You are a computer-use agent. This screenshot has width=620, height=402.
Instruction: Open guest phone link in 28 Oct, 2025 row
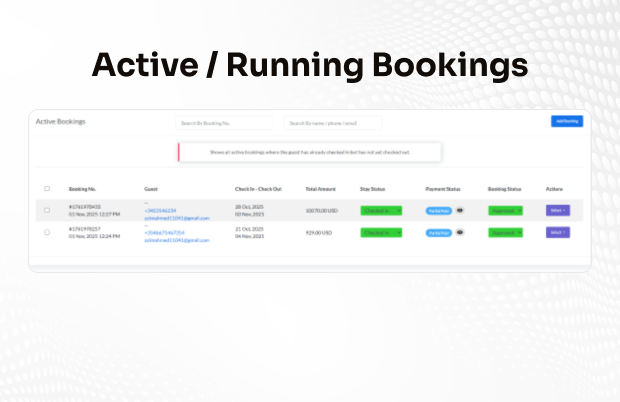click(x=160, y=211)
